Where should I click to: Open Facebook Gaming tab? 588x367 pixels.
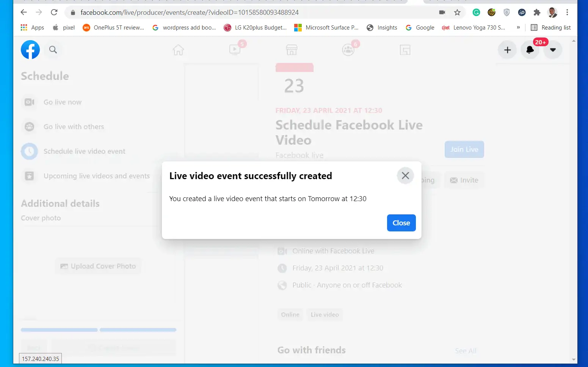[405, 50]
